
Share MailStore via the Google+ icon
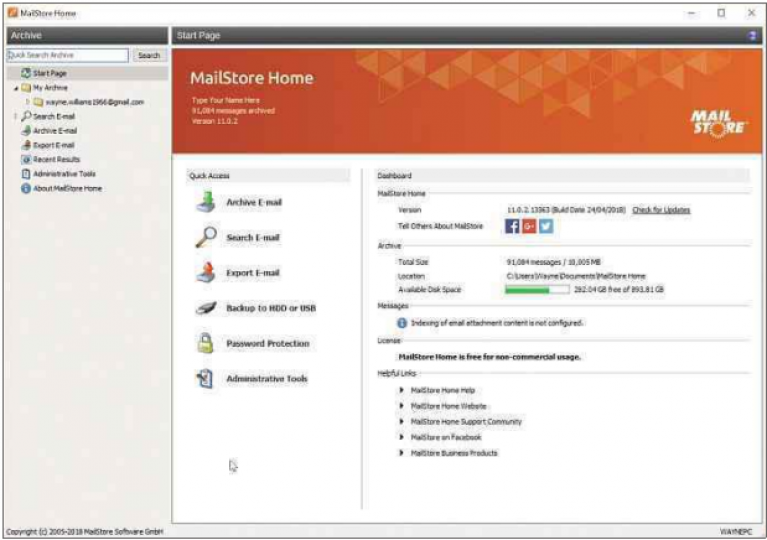[529, 226]
